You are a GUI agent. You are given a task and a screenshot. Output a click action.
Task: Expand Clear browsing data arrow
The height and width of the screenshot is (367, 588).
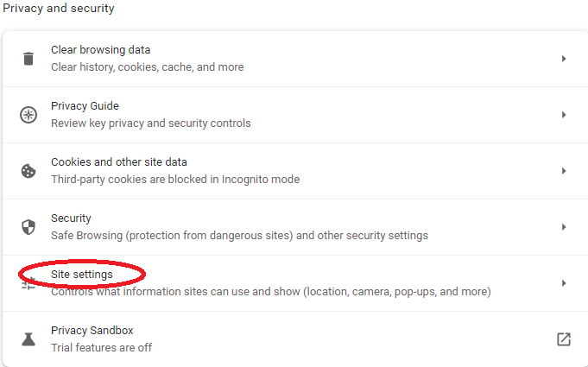coord(564,59)
